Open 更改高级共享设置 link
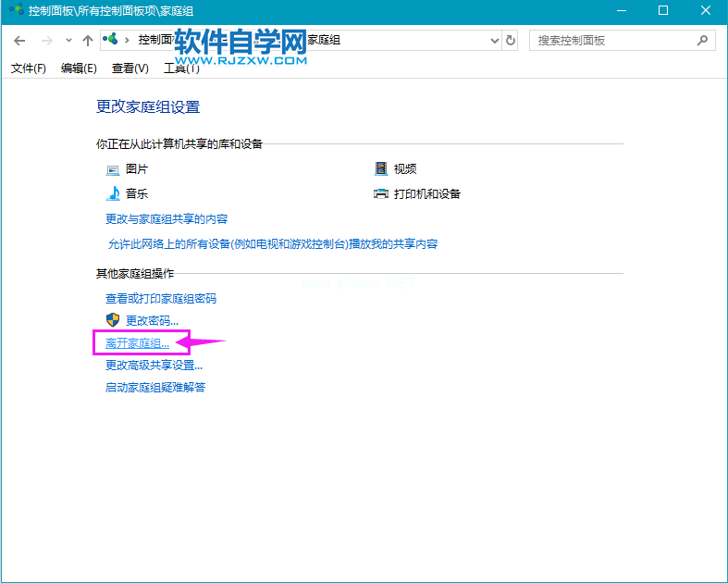Screen dimensions: 728x583 pos(154,366)
